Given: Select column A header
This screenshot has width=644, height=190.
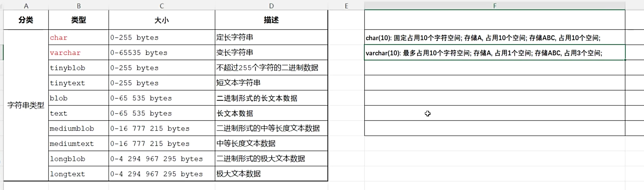Looking at the screenshot, I should click(26, 6).
